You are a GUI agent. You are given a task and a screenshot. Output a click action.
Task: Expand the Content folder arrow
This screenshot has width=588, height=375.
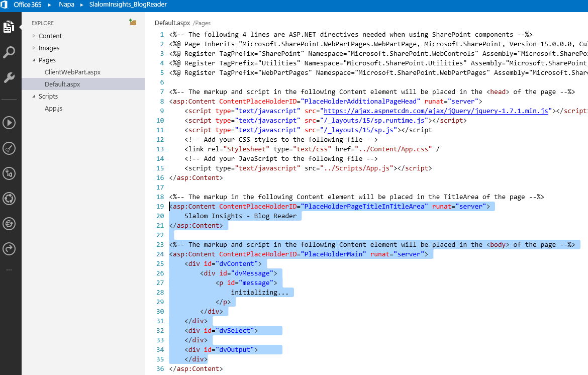tap(34, 36)
